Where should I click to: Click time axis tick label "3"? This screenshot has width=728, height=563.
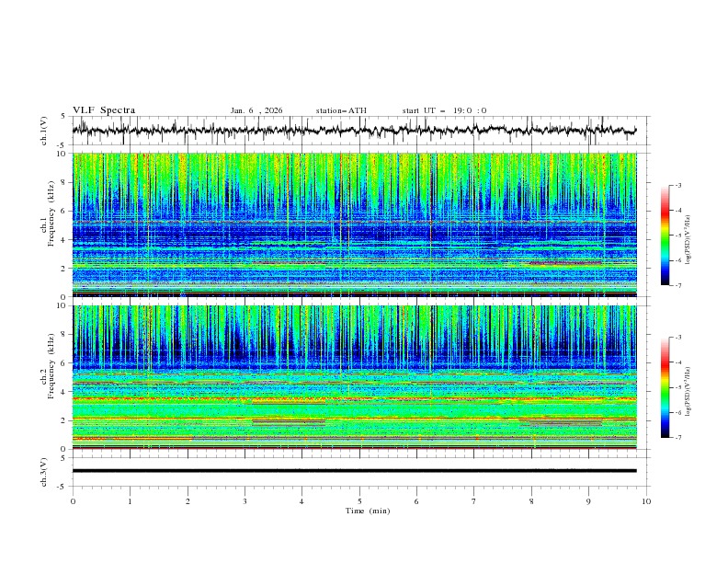(245, 501)
